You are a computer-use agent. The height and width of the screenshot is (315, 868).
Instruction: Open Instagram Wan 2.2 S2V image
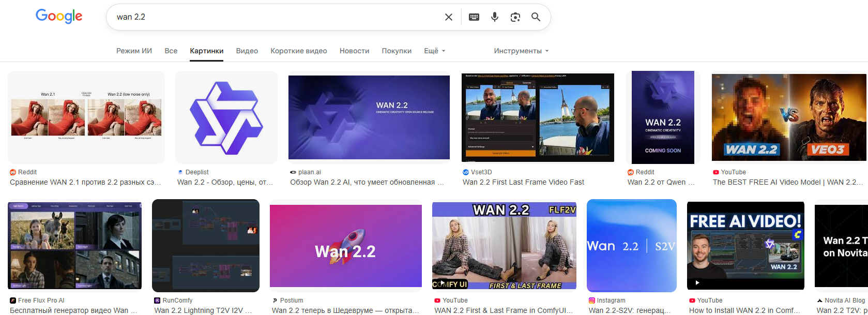tap(632, 246)
